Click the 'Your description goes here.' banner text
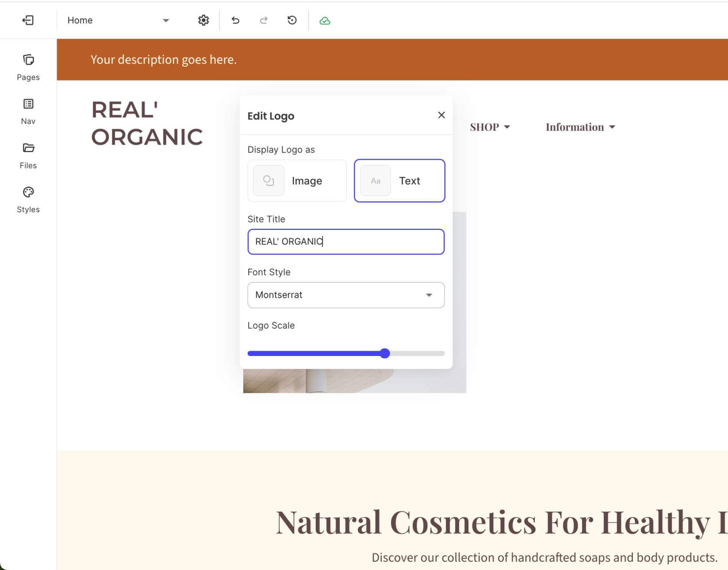 pyautogui.click(x=164, y=59)
